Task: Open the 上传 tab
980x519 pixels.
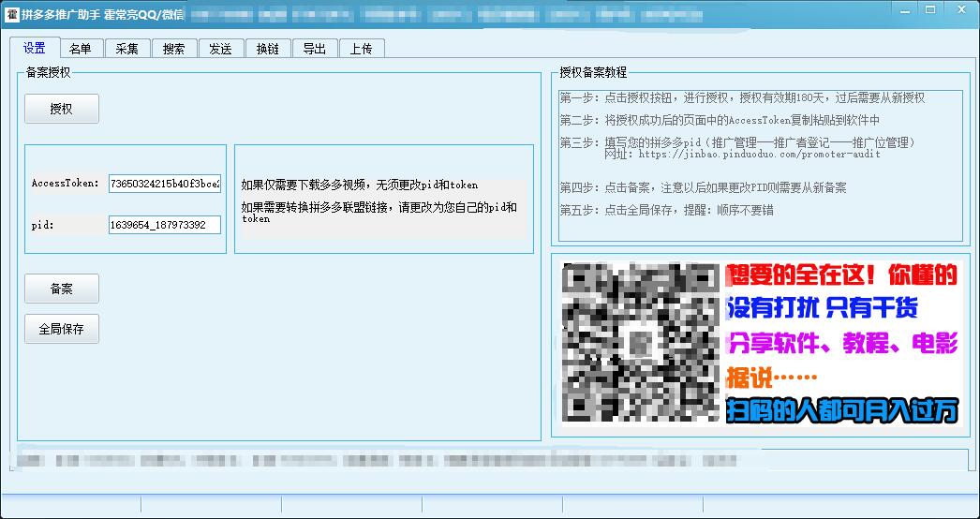Action: click(x=362, y=49)
